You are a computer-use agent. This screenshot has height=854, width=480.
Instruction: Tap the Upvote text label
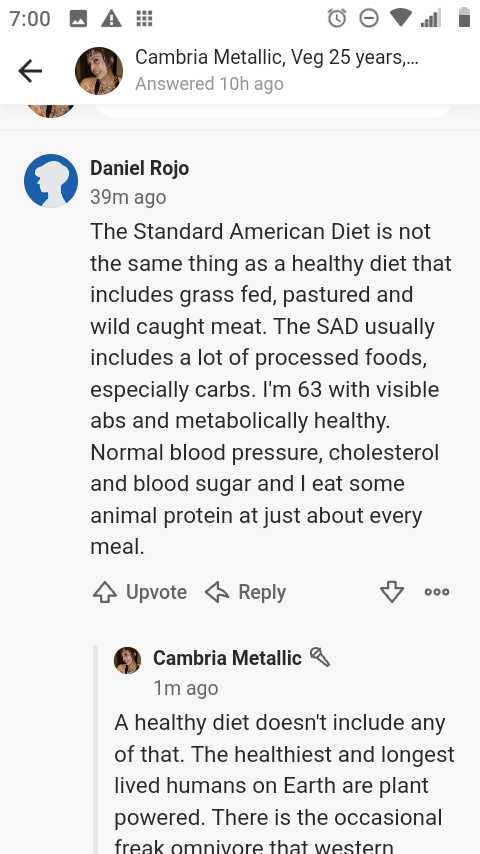156,592
